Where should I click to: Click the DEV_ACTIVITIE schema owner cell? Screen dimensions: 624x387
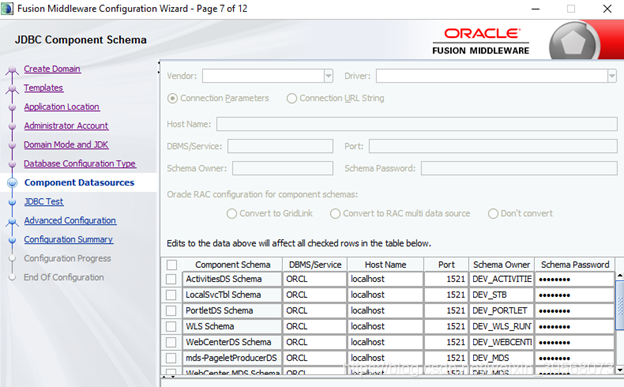tap(501, 279)
